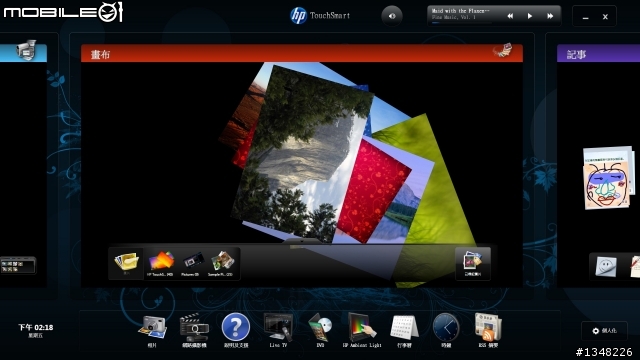Select the HP TouchSmart photo album

point(160,264)
